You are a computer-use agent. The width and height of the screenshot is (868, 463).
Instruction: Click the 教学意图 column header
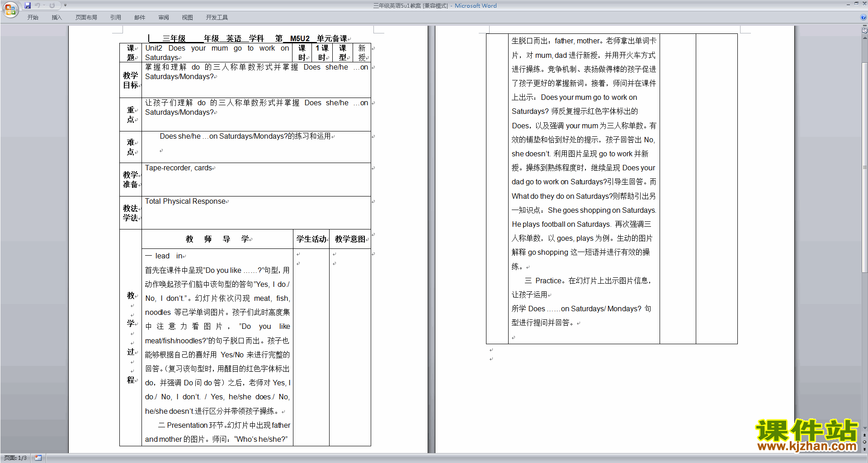350,239
